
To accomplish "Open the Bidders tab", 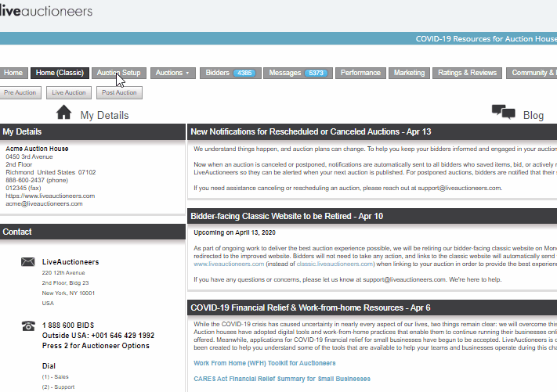I will click(230, 73).
